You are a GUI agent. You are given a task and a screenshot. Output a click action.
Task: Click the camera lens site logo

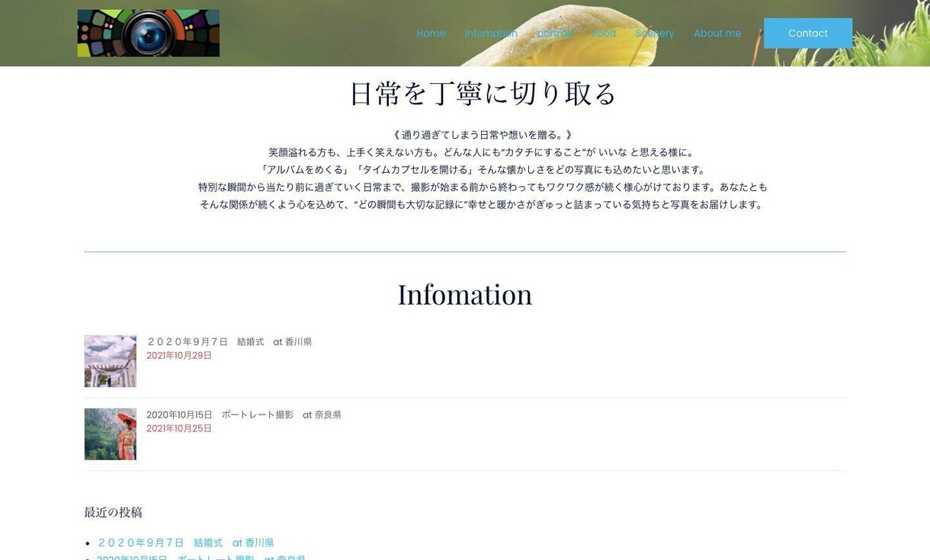(x=148, y=33)
